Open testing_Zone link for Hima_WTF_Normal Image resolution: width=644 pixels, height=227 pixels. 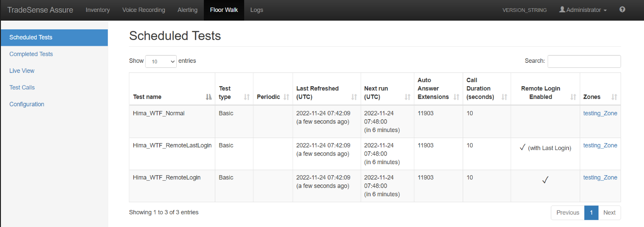(x=600, y=113)
